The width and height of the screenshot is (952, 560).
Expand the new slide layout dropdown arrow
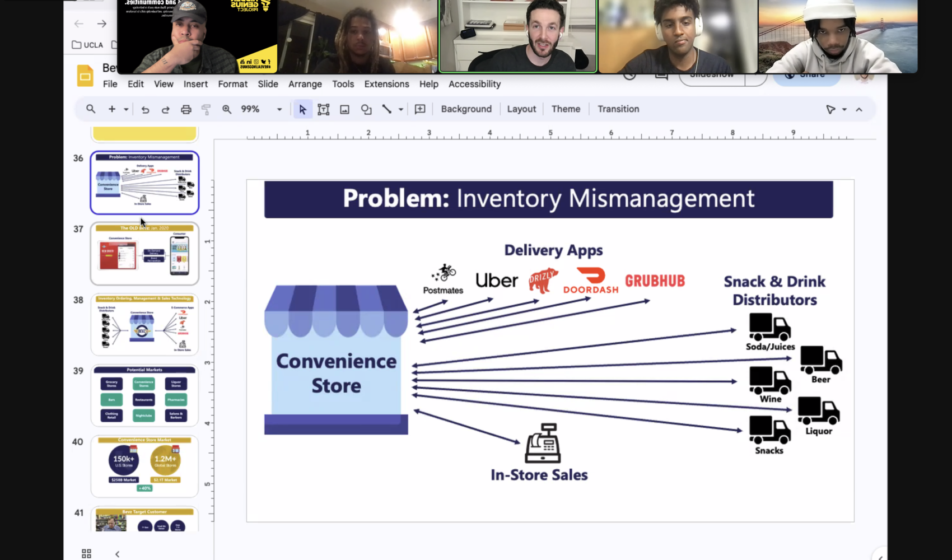(x=126, y=110)
